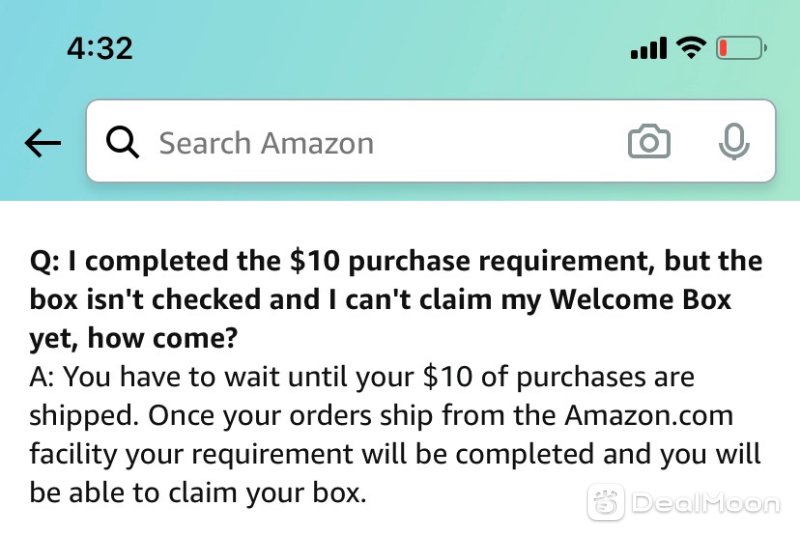This screenshot has height=535, width=800.
Task: Tap the back arrow
Action: click(43, 142)
